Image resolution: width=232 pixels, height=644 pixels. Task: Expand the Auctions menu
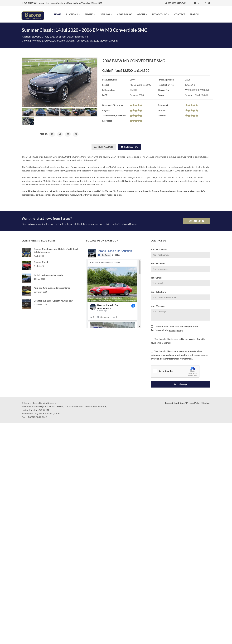(x=73, y=14)
